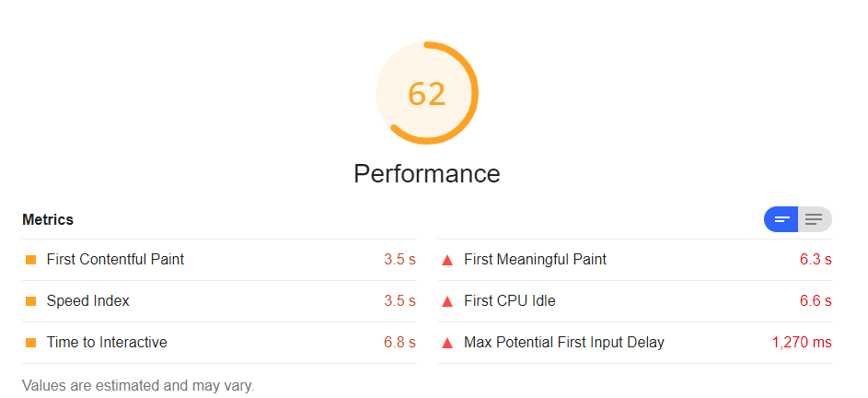Click the 'Values are estimated and may vary' note
This screenshot has height=398, width=868.
pyautogui.click(x=138, y=385)
